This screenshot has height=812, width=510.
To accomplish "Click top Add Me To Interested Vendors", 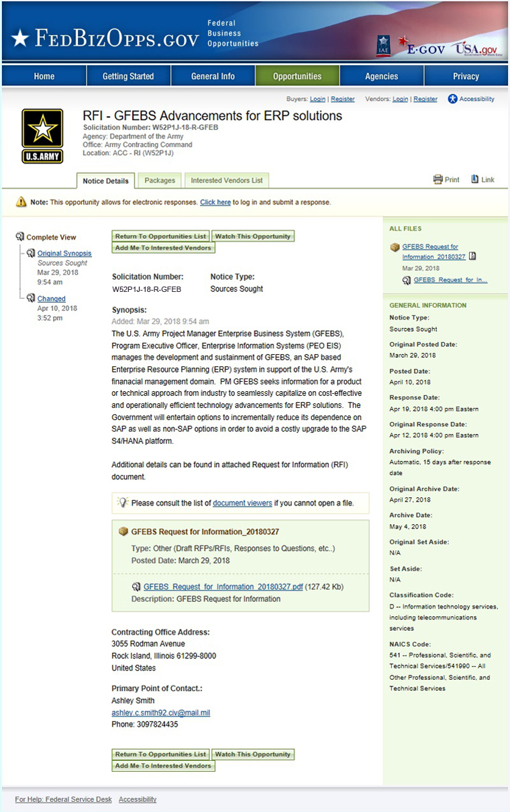I will [163, 248].
